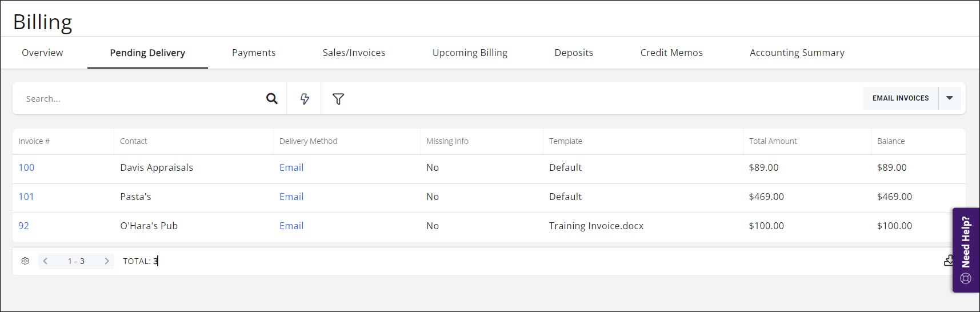
Task: Open the lightning bolt quick actions
Action: click(305, 99)
